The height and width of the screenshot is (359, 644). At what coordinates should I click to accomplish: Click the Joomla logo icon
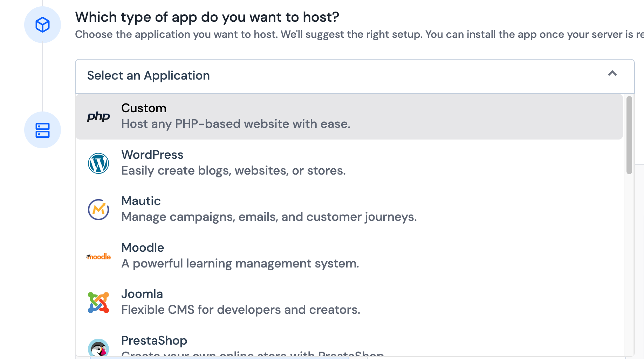(98, 303)
